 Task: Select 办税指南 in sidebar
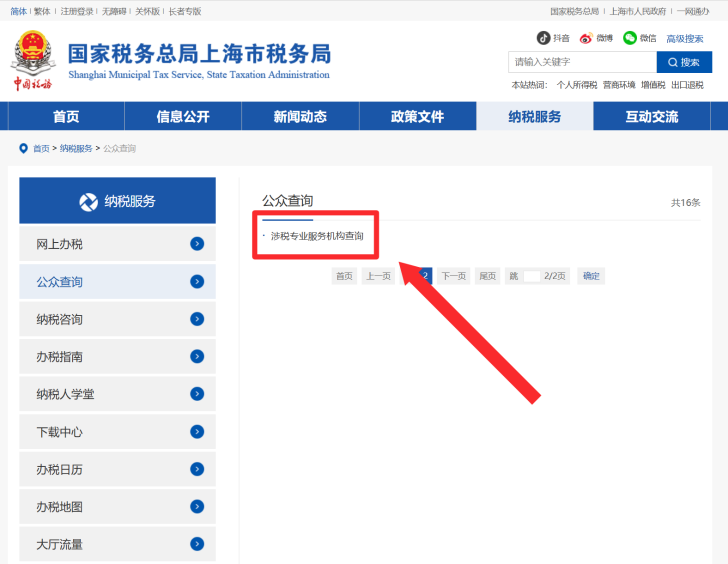point(117,357)
